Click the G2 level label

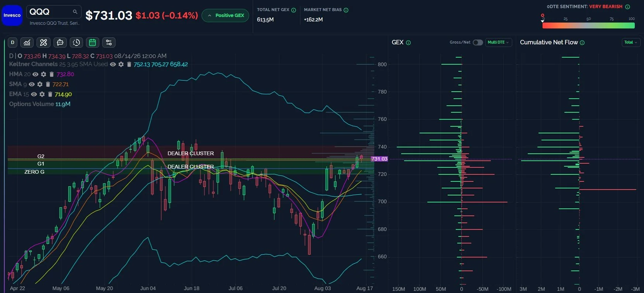pos(41,156)
